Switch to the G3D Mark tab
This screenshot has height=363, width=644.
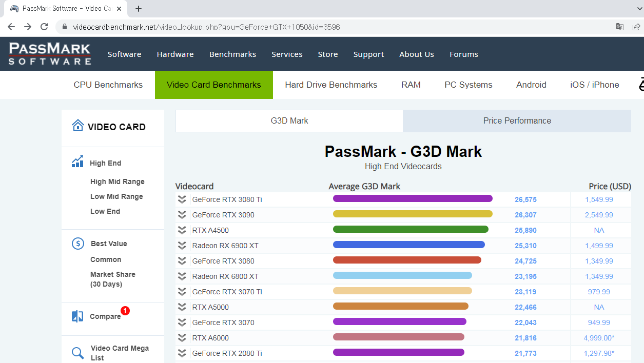289,121
